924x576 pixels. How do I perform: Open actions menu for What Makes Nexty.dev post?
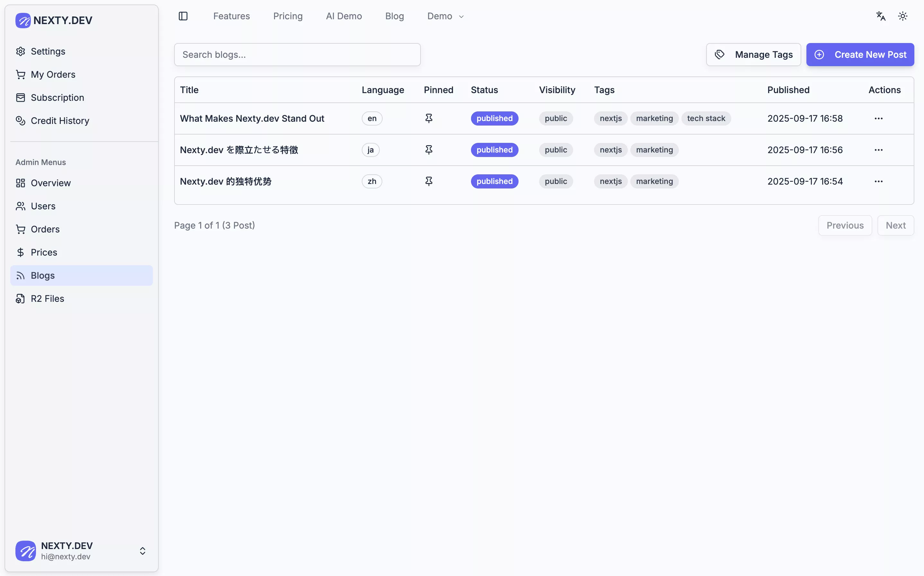point(878,118)
